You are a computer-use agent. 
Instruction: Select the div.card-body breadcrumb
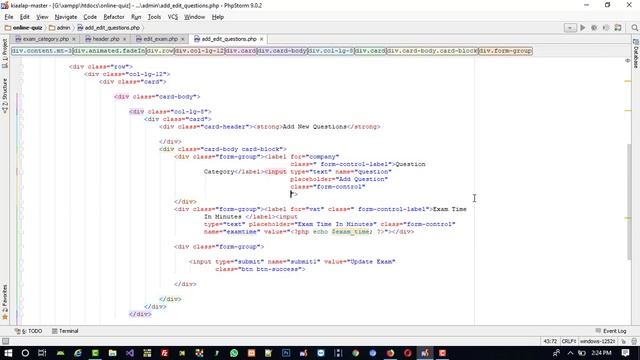coord(282,51)
